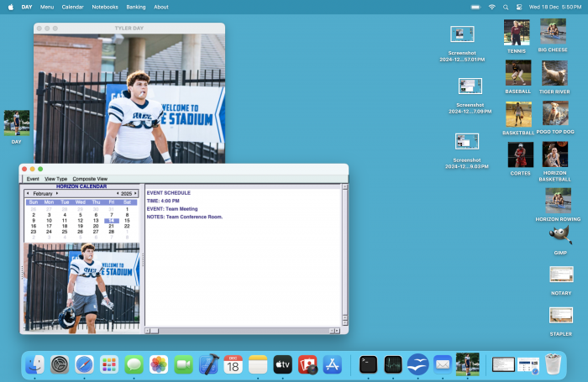Launch the Photos app from dock

coord(158,364)
